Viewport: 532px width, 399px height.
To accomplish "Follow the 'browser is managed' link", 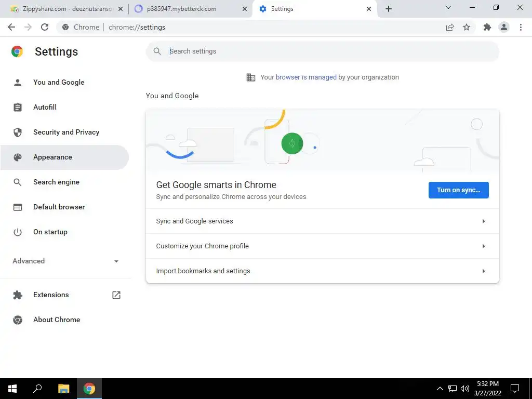I will tap(306, 77).
